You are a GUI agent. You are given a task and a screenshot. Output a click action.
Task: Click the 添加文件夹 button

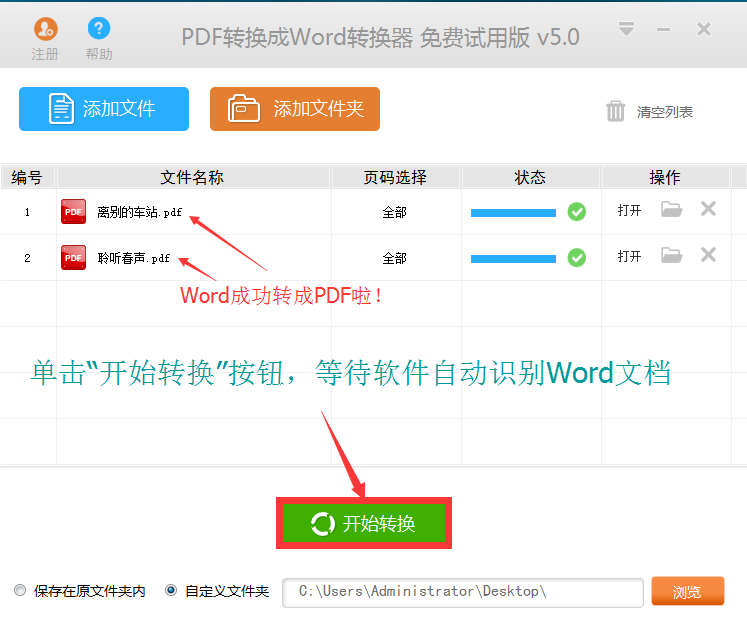point(295,109)
